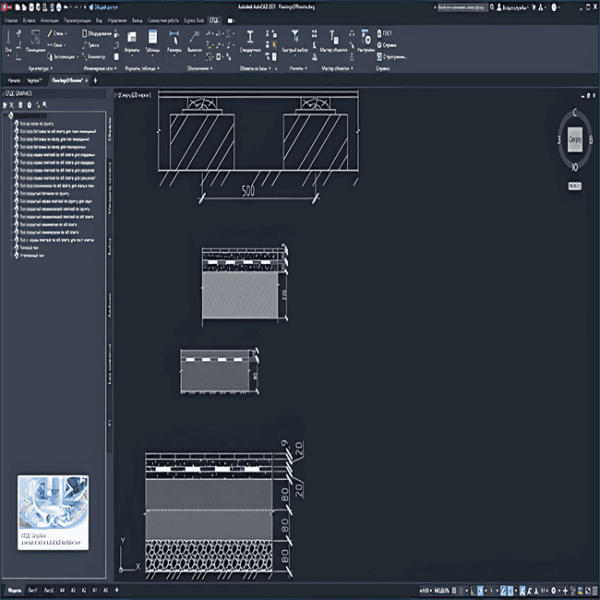The height and width of the screenshot is (600, 600).
Task: Select the Выноски leaders tool
Action: pos(194,42)
